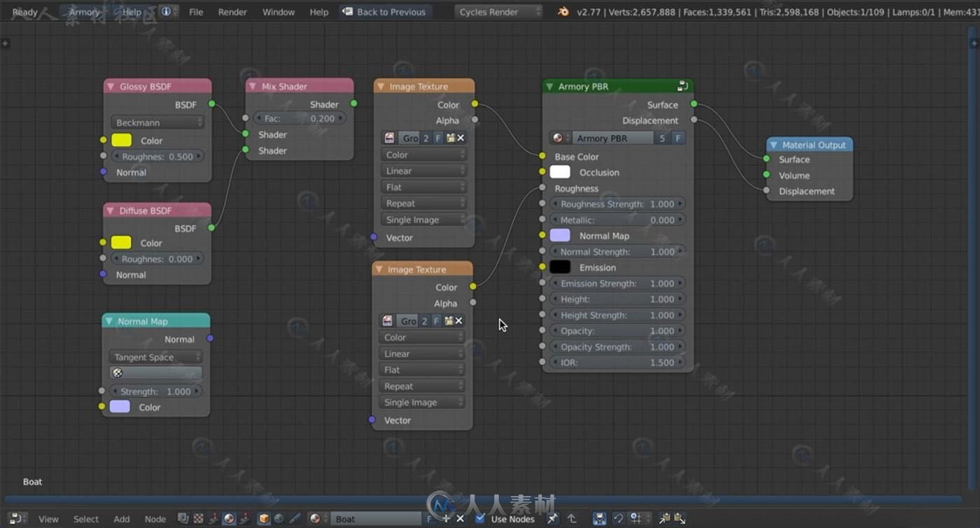Screen dimensions: 980x528
Task: Click the UV map field in Normal Map node
Action: coord(155,373)
